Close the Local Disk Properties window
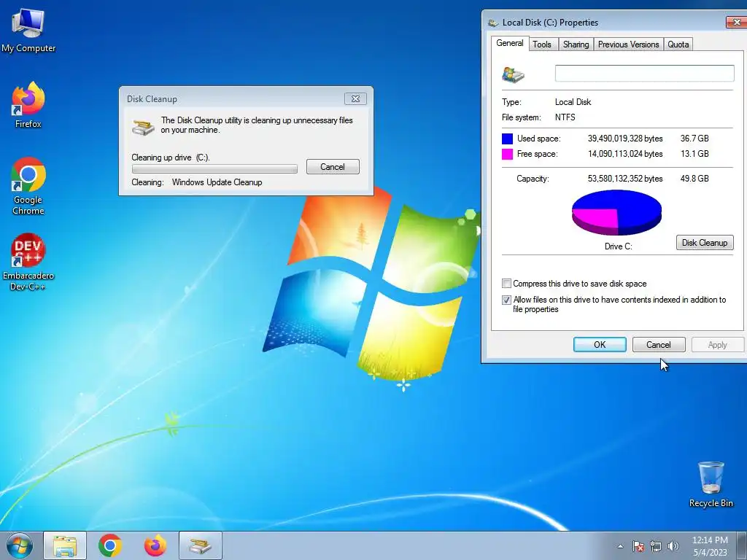747x560 pixels. (x=737, y=22)
